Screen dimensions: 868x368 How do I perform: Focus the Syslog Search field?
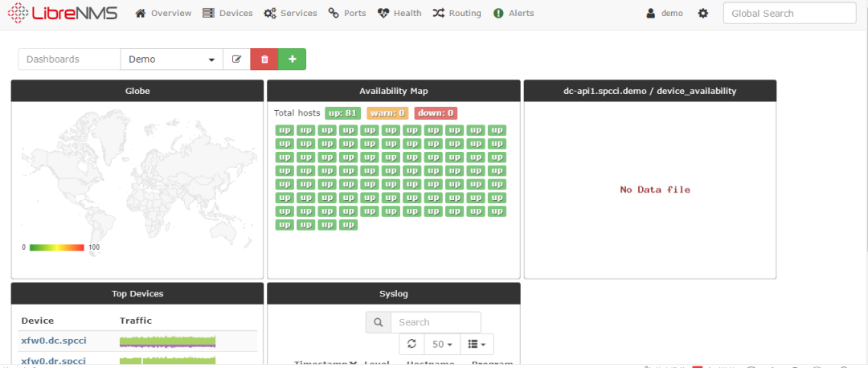(436, 322)
